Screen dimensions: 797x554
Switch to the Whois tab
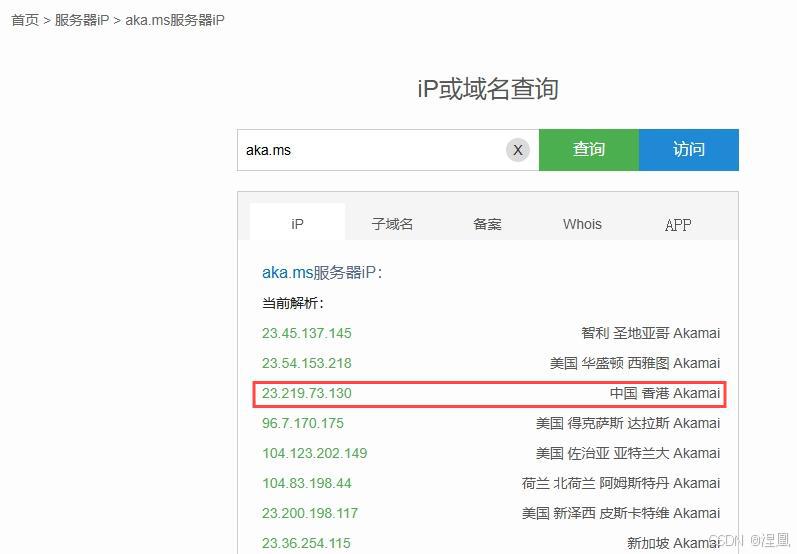tap(582, 224)
